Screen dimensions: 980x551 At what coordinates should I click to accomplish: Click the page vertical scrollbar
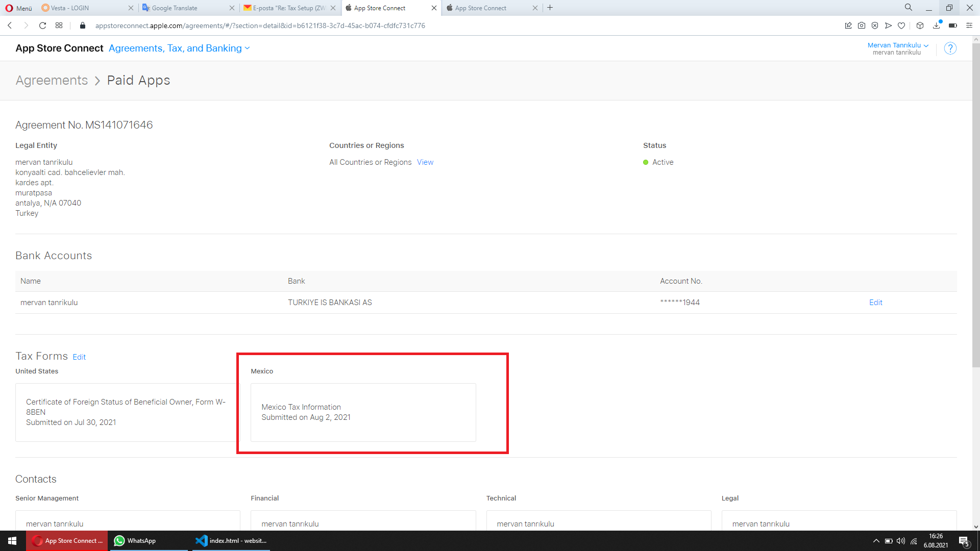[x=976, y=204]
